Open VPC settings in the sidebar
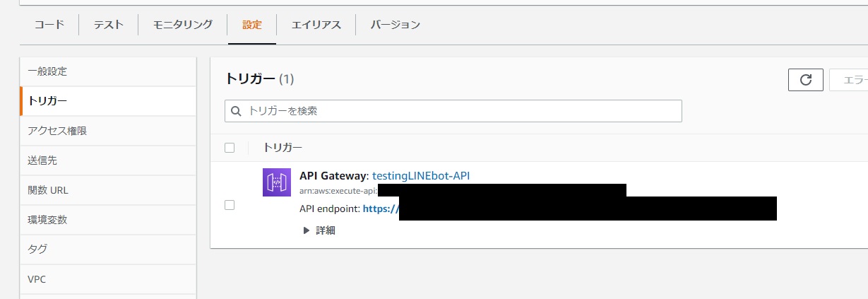Image resolution: width=868 pixels, height=299 pixels. pyautogui.click(x=37, y=279)
